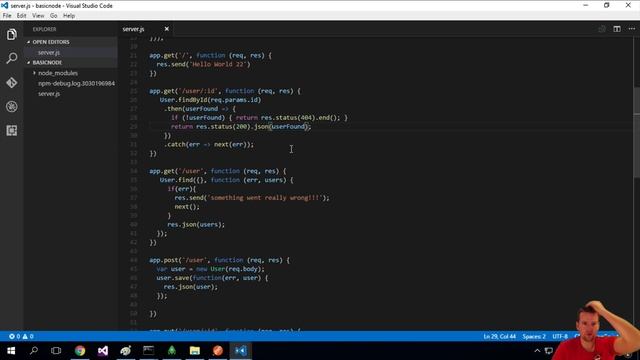Open the Windows Start menu

tap(11, 351)
